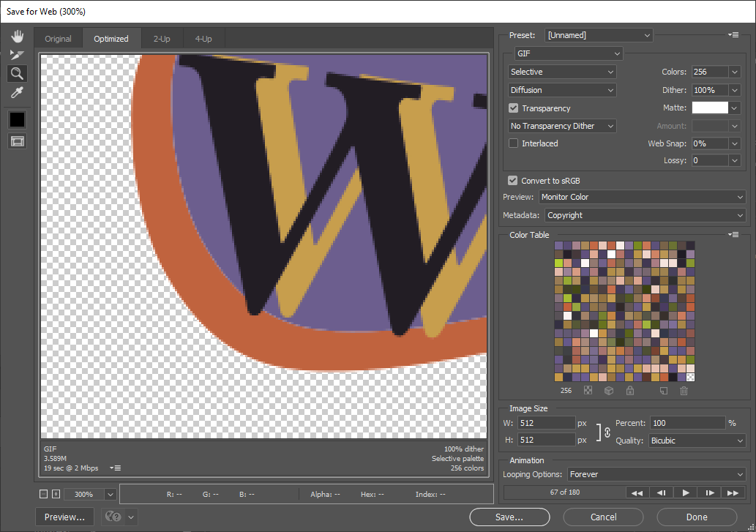Screen dimensions: 756x532
Task: Switch to the 4-Up tab
Action: (203, 39)
